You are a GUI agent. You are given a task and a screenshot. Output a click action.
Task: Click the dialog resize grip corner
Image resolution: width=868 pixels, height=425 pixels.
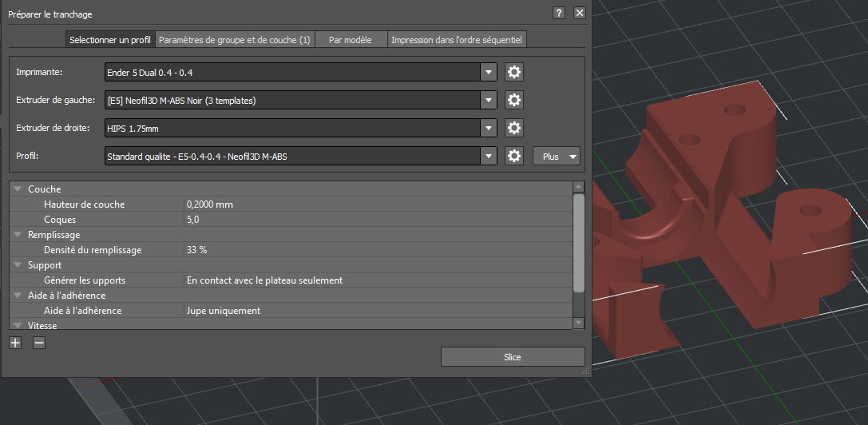[585, 371]
